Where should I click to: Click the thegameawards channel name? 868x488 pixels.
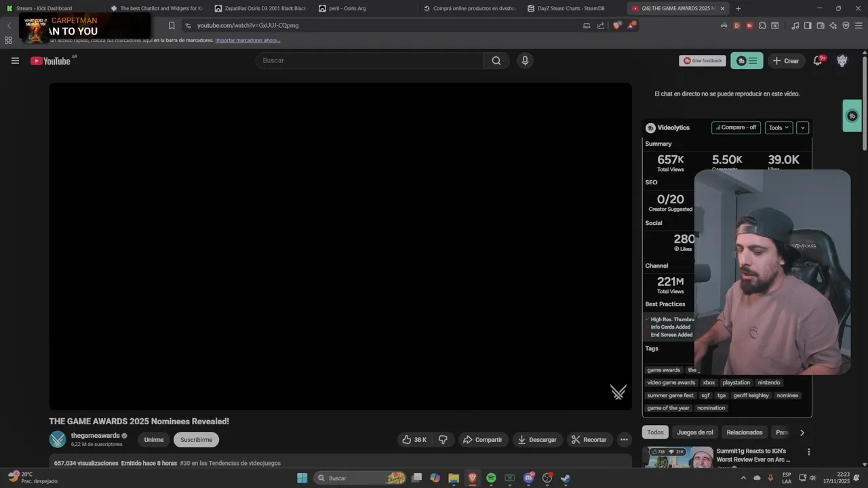[x=95, y=436]
